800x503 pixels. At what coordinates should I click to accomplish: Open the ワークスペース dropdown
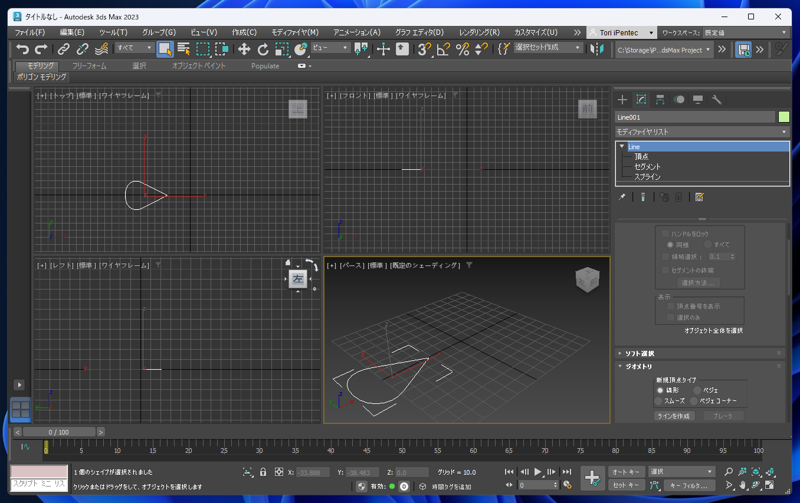coord(746,33)
